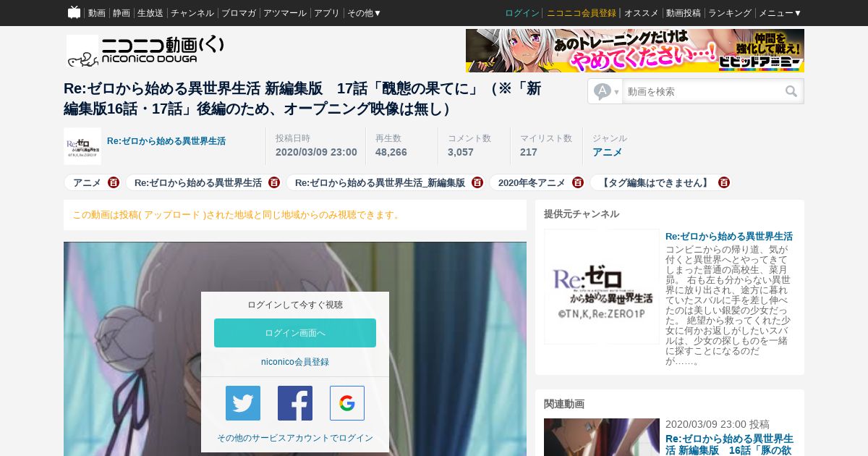The height and width of the screenshot is (456, 868).
Task: Open dictionary icon beside 新編集版 tag
Action: coord(477,182)
